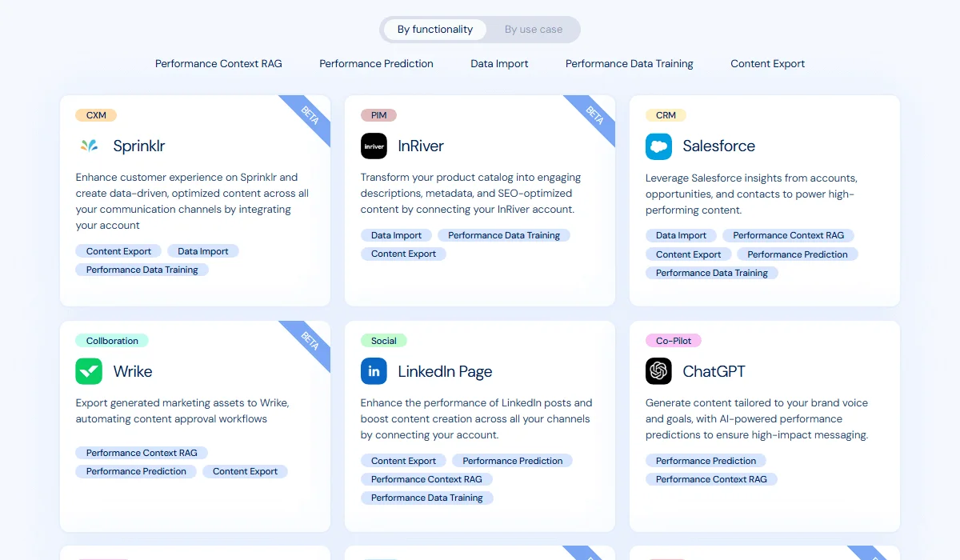Click the LinkedIn Page icon
The height and width of the screenshot is (560, 960).
tap(373, 371)
